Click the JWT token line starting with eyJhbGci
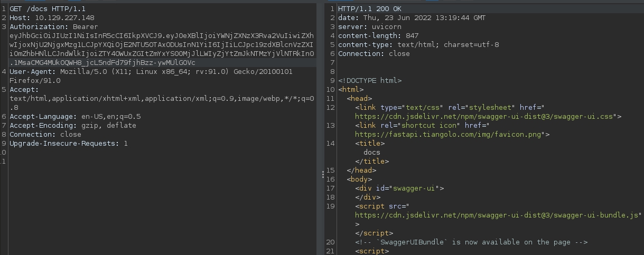 tap(158, 36)
